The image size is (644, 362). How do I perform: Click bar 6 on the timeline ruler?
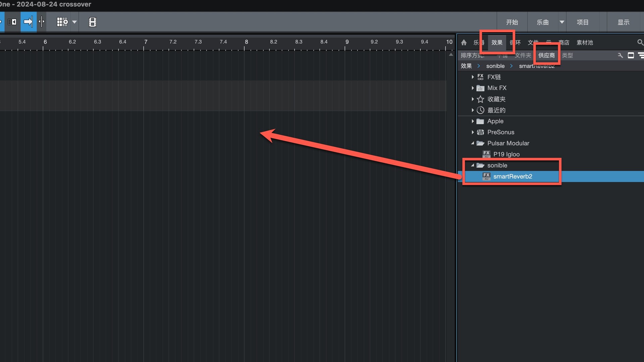click(x=45, y=42)
